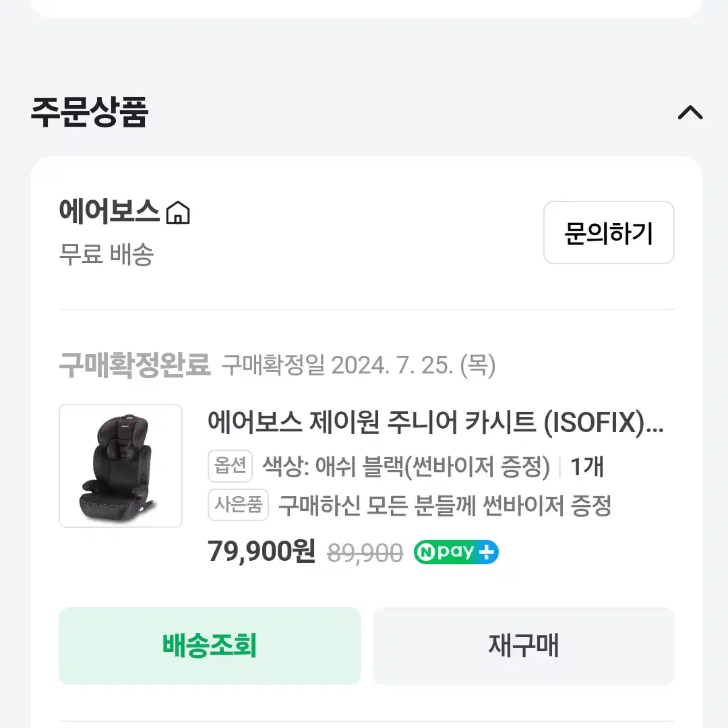The image size is (728, 728).
Task: Tap the 옵션 label tag
Action: (231, 466)
